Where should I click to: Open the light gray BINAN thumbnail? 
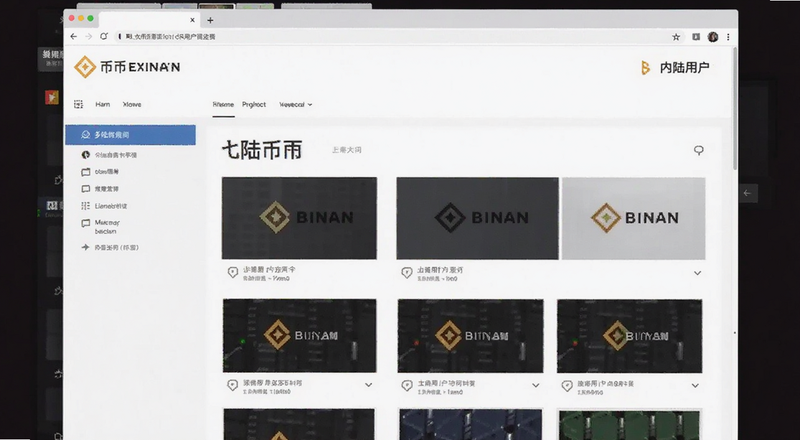click(634, 218)
